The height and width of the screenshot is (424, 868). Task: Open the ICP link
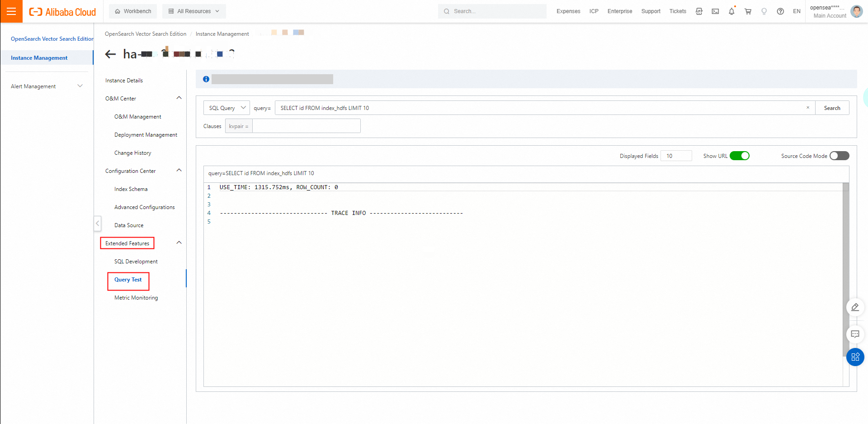[x=594, y=11]
